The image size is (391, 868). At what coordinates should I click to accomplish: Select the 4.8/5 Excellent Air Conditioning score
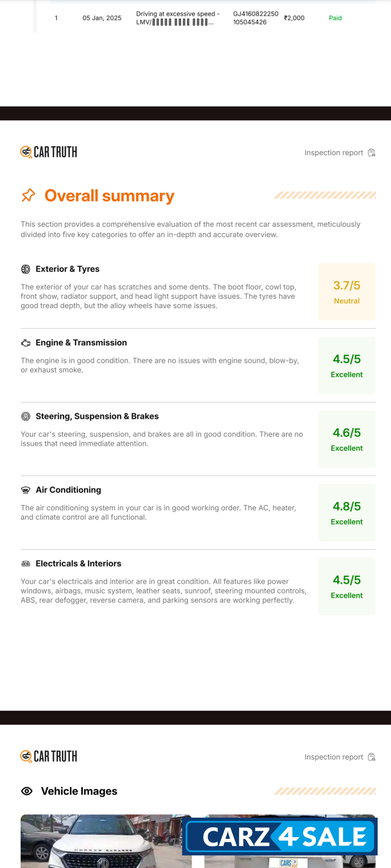[347, 513]
